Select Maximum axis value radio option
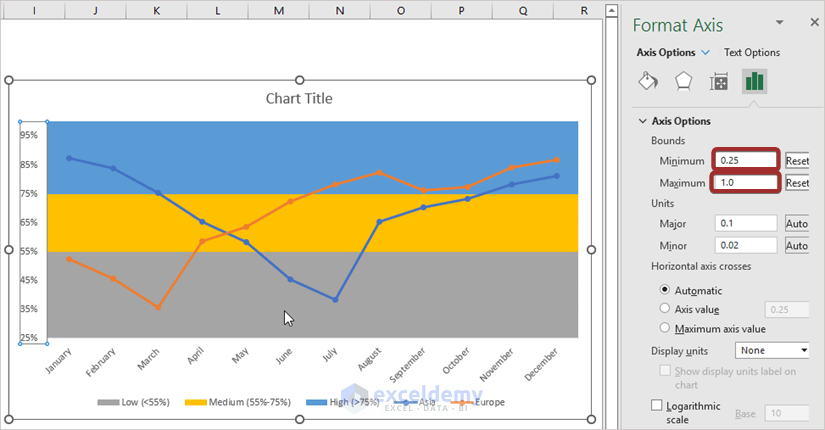This screenshot has height=430, width=825. [x=665, y=328]
